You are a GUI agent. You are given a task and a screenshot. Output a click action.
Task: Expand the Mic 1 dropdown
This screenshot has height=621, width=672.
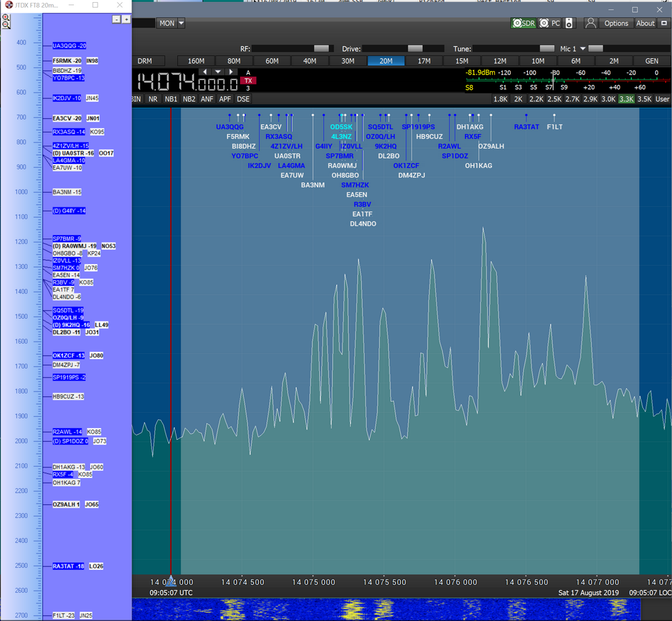583,49
